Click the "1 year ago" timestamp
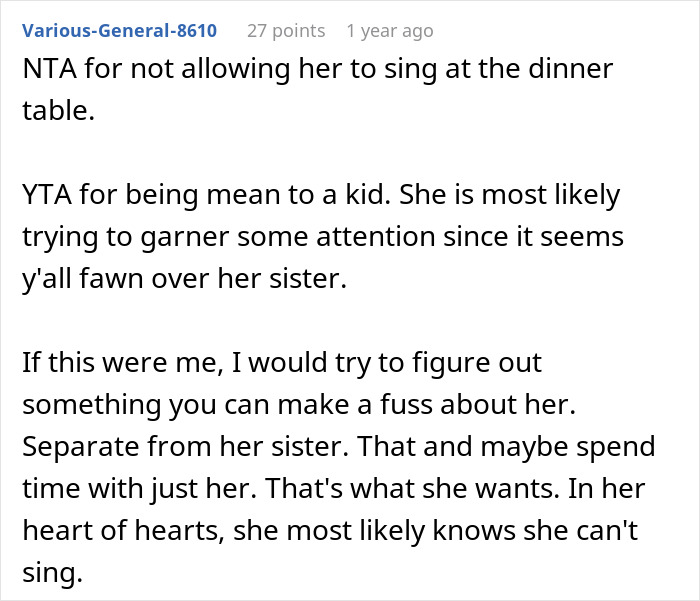The image size is (700, 601). (389, 31)
